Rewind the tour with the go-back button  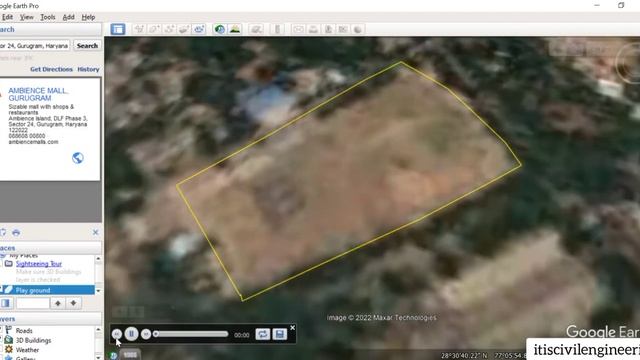click(117, 334)
